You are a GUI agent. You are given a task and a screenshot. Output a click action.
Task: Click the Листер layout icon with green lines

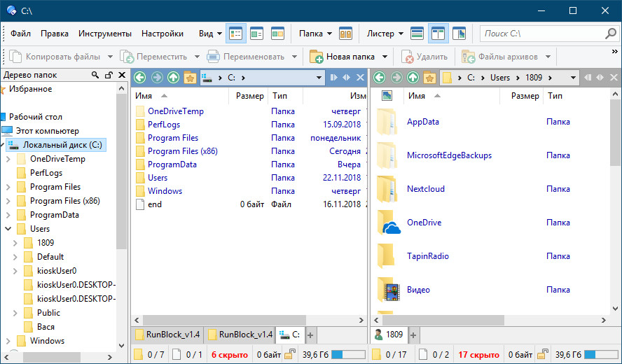[x=417, y=34]
